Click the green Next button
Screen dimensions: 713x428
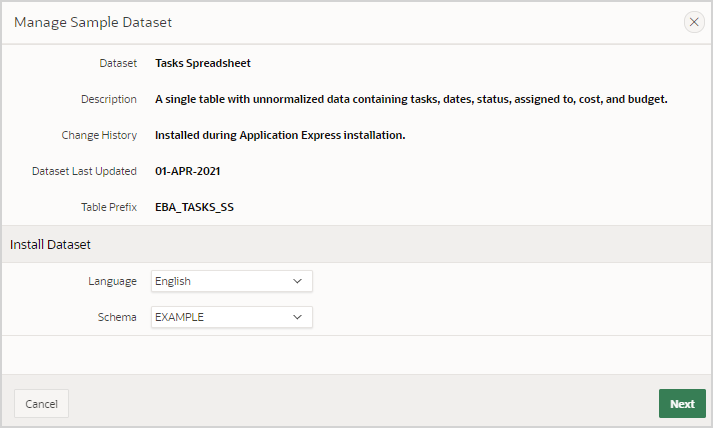pyautogui.click(x=682, y=404)
